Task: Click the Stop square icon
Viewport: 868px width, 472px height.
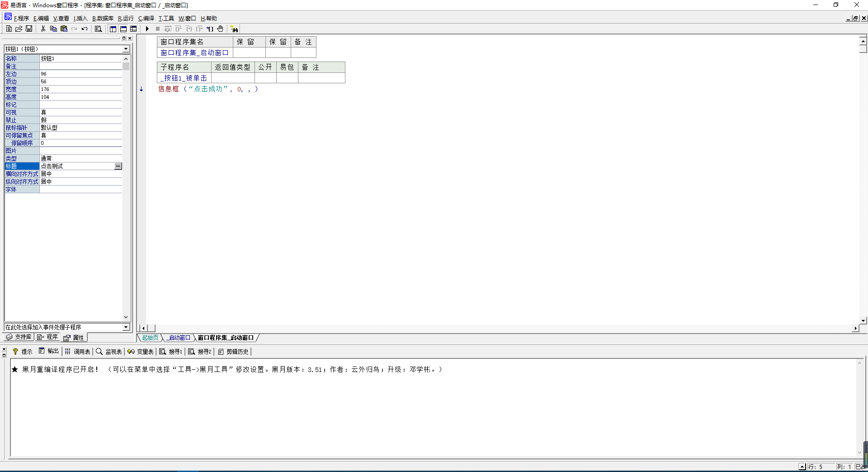Action: point(158,29)
